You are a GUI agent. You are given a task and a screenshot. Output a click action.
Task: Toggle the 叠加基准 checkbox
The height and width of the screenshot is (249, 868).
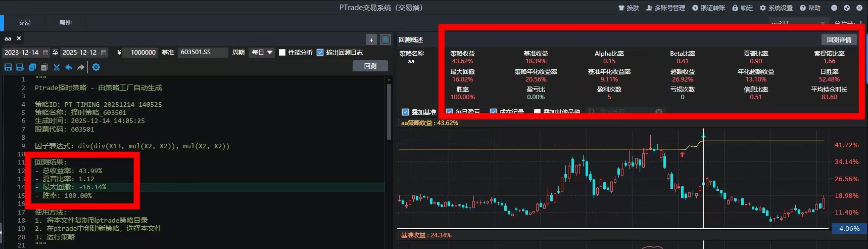tap(405, 112)
